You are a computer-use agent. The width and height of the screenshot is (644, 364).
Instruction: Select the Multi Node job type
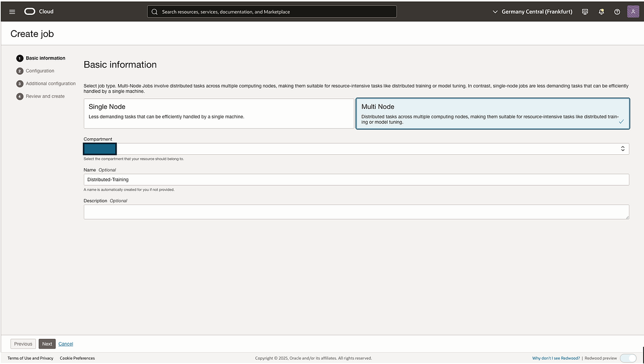click(493, 113)
